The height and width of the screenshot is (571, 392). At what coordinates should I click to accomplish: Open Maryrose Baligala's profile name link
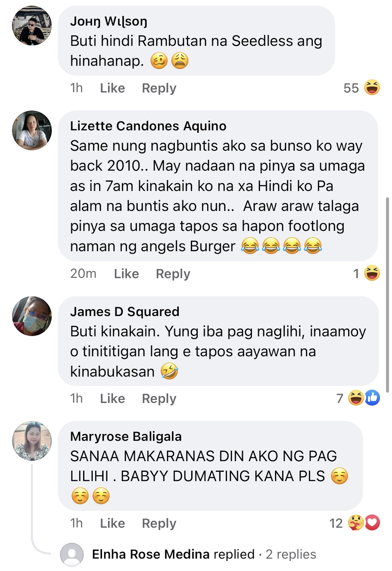[x=126, y=436]
